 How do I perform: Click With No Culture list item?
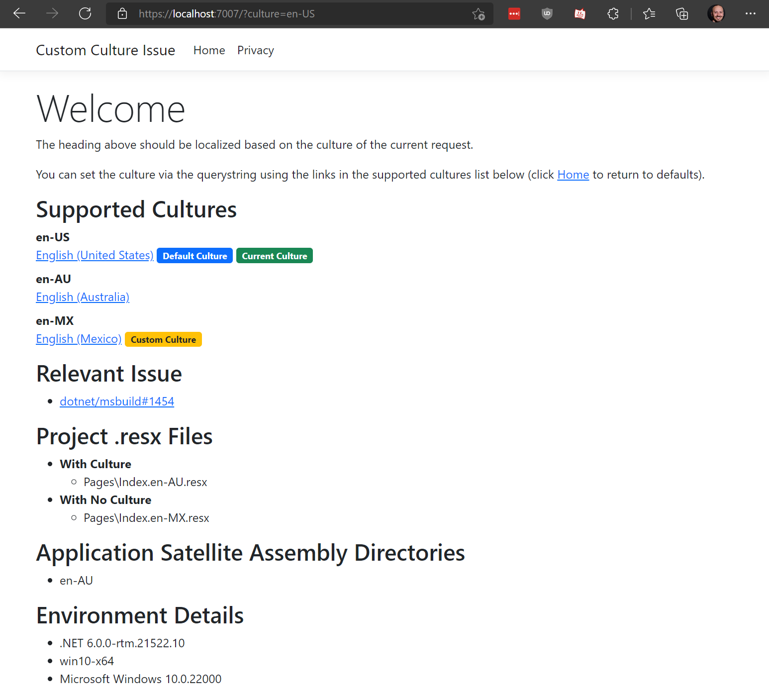coord(105,500)
